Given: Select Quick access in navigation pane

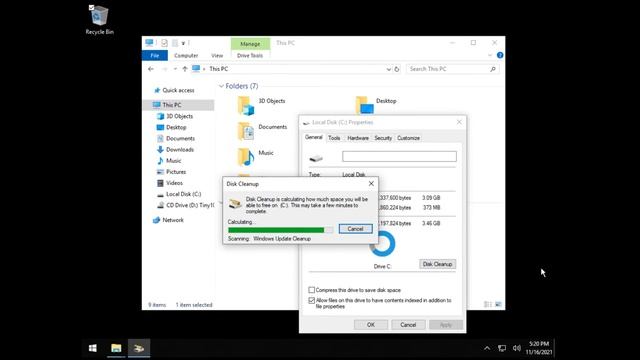Looking at the screenshot, I should (178, 90).
